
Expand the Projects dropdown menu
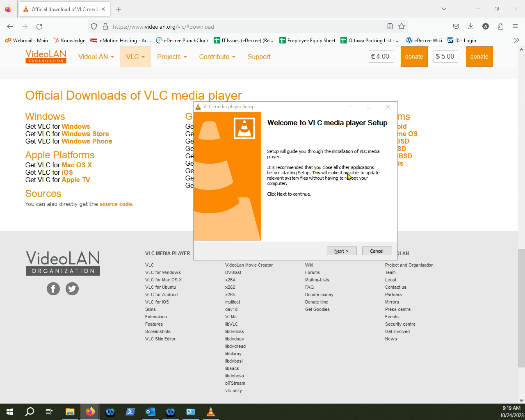pos(172,57)
